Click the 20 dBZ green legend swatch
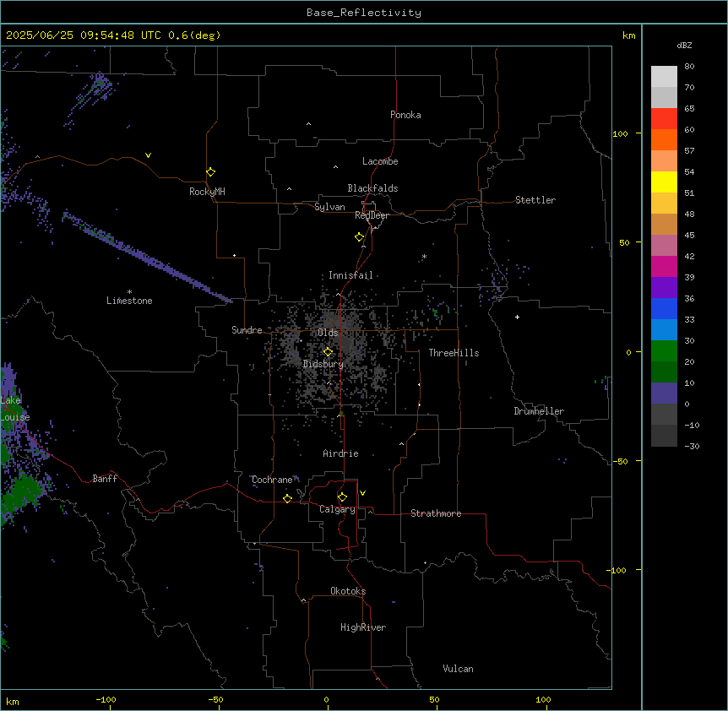Screen dimensions: 728x711 point(664,372)
